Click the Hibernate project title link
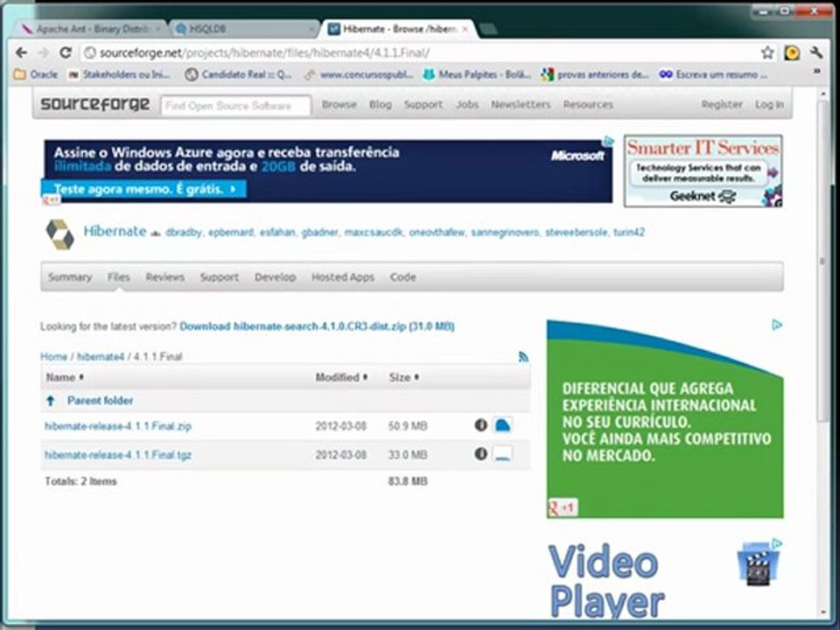The width and height of the screenshot is (840, 630). tap(115, 231)
